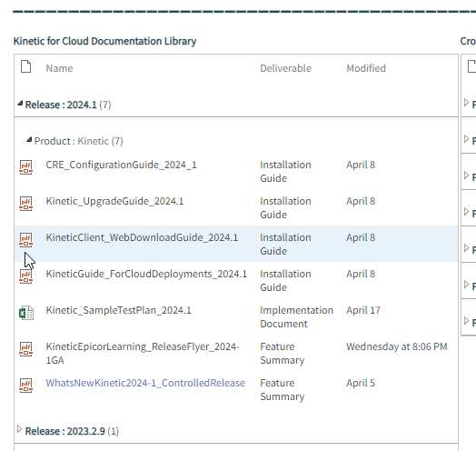The width and height of the screenshot is (476, 451).
Task: Click the Wednesday at 8:06 PM modified date
Action: [397, 346]
